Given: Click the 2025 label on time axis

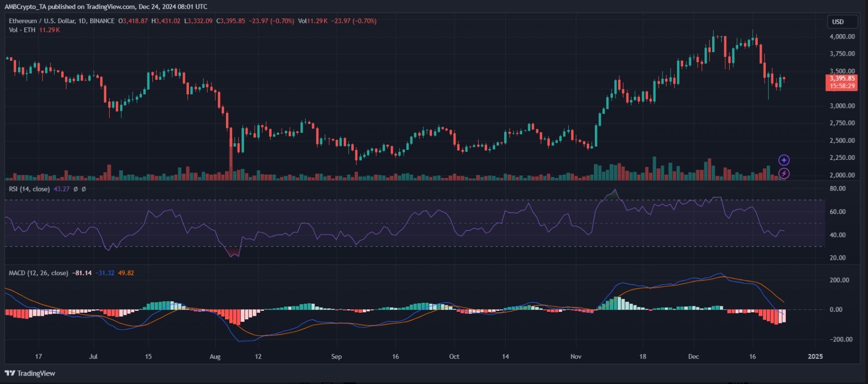Looking at the screenshot, I should point(815,356).
